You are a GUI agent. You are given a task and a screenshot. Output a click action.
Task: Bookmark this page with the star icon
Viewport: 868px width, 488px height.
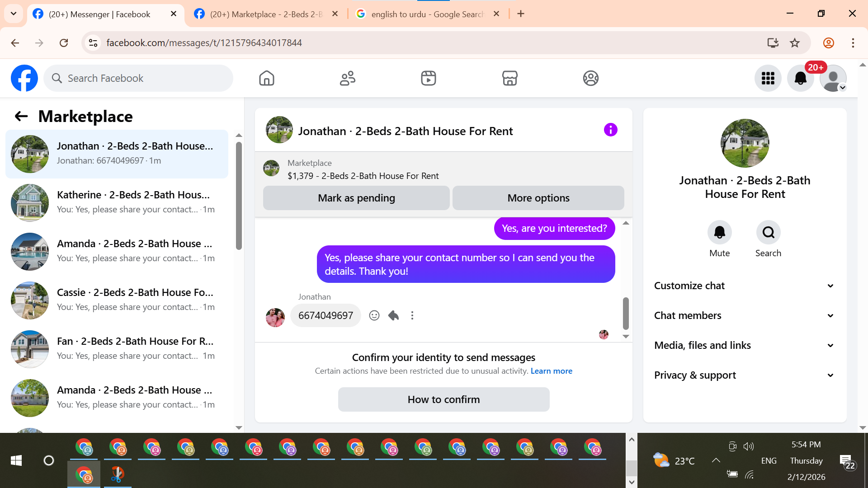tap(795, 43)
